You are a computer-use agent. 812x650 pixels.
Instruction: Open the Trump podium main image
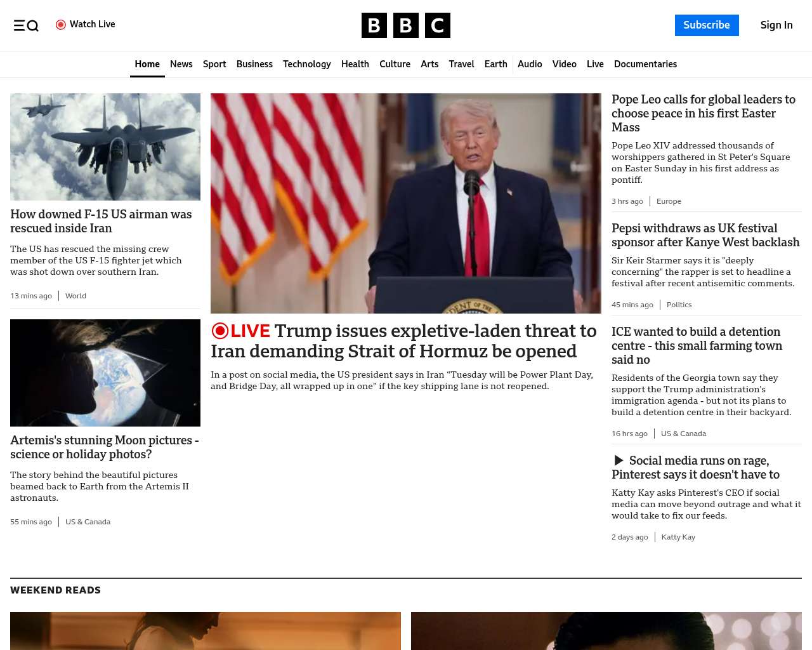406,203
